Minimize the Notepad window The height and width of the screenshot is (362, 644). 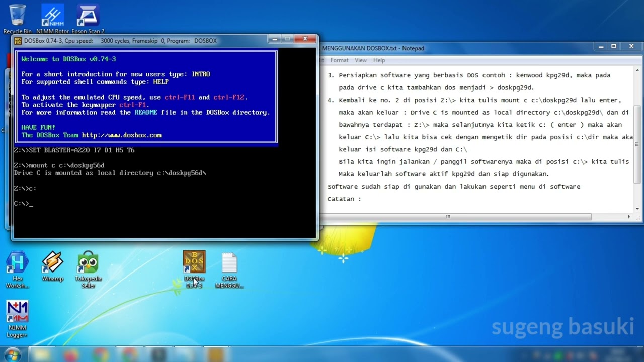(601, 46)
